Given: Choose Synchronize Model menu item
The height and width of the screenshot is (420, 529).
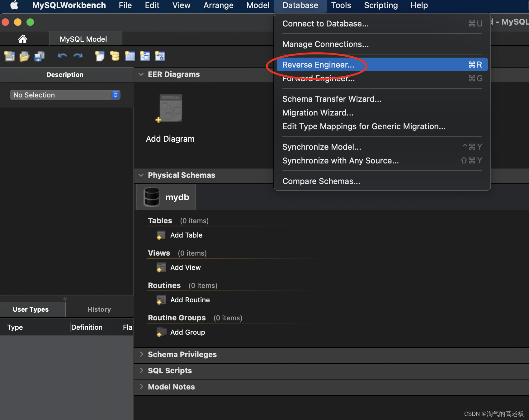Looking at the screenshot, I should (x=382, y=147).
